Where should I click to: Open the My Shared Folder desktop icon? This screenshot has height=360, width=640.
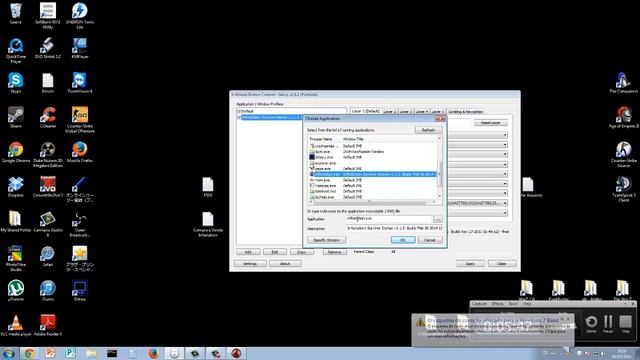pyautogui.click(x=16, y=222)
